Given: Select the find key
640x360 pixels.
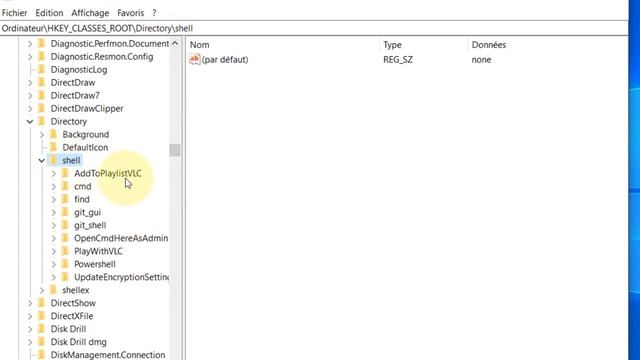Looking at the screenshot, I should point(82,200).
